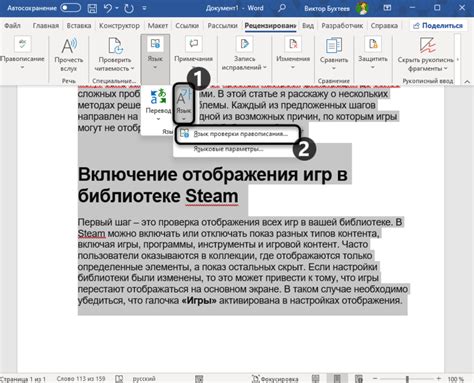Click the zoom out minus button
This screenshot has width=474, height=383.
click(x=375, y=379)
